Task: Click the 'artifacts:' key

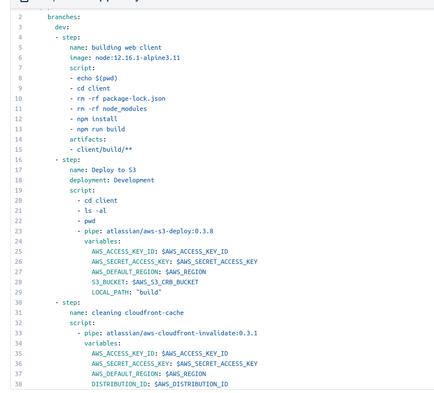Action: 88,139
